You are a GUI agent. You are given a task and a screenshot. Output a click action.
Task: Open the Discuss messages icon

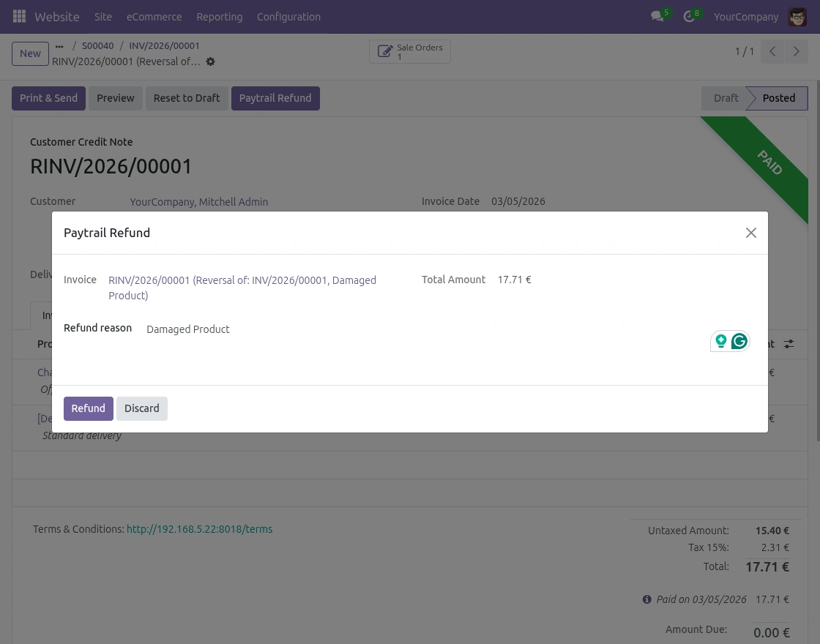click(657, 16)
